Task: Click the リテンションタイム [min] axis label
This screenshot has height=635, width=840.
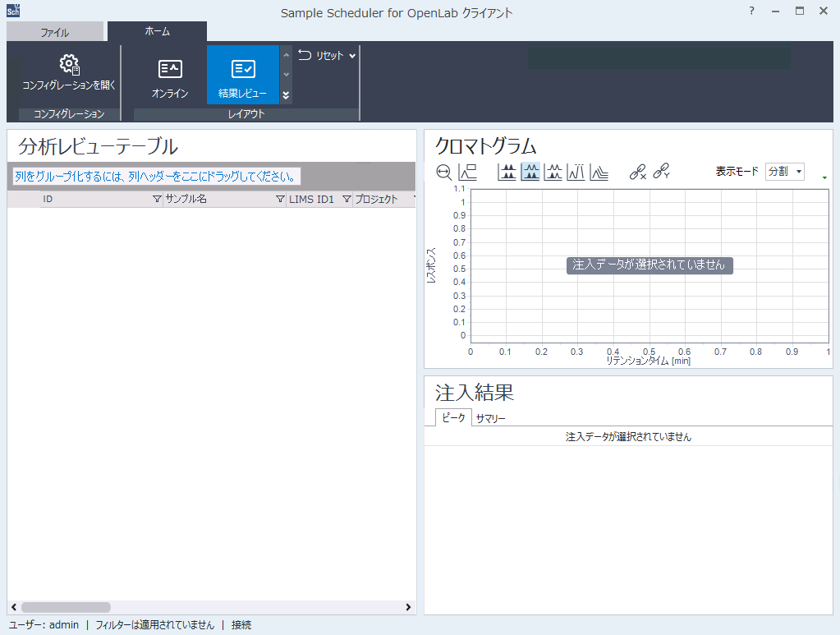Action: [x=648, y=361]
